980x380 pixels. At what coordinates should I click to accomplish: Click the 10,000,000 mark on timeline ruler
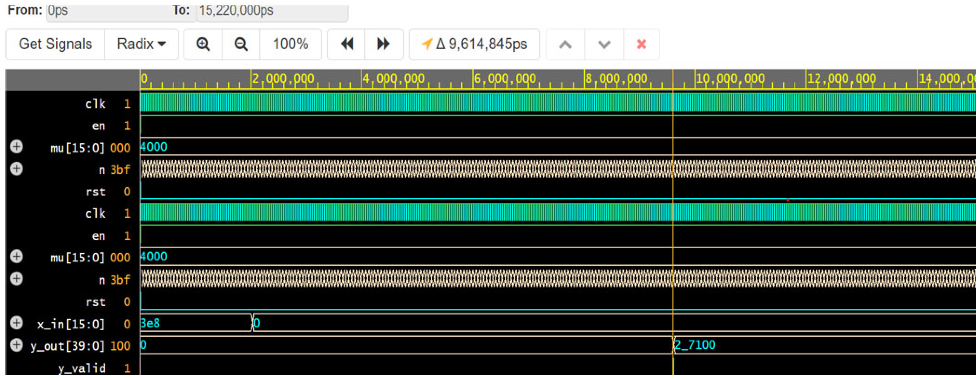[x=696, y=79]
